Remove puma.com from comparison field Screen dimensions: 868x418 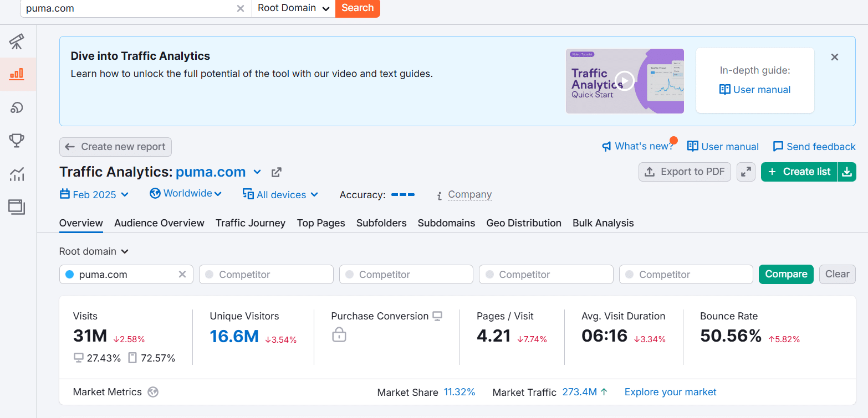[182, 275]
